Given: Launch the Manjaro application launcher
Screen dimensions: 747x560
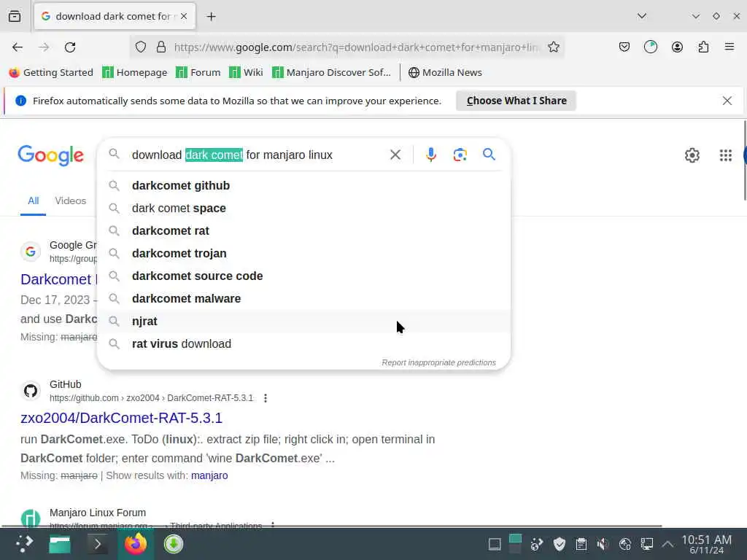Looking at the screenshot, I should tap(24, 544).
